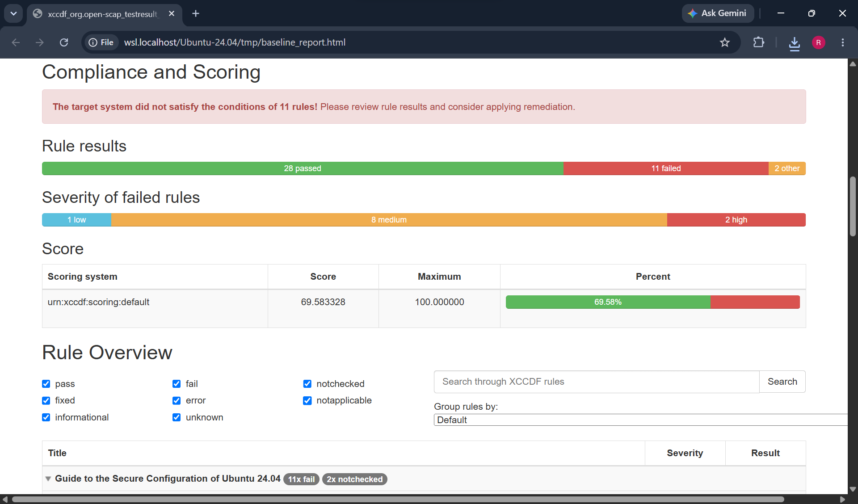
Task: Toggle the fail filter checkbox
Action: pyautogui.click(x=177, y=384)
